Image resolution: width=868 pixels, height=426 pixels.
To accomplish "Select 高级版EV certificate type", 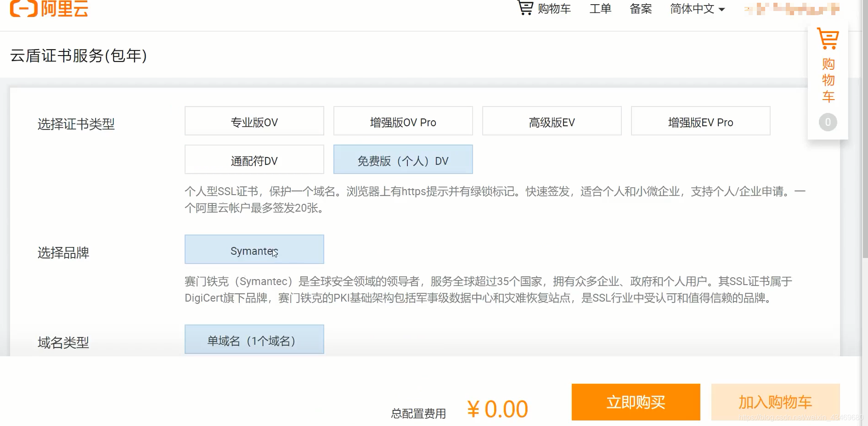I will pos(552,121).
